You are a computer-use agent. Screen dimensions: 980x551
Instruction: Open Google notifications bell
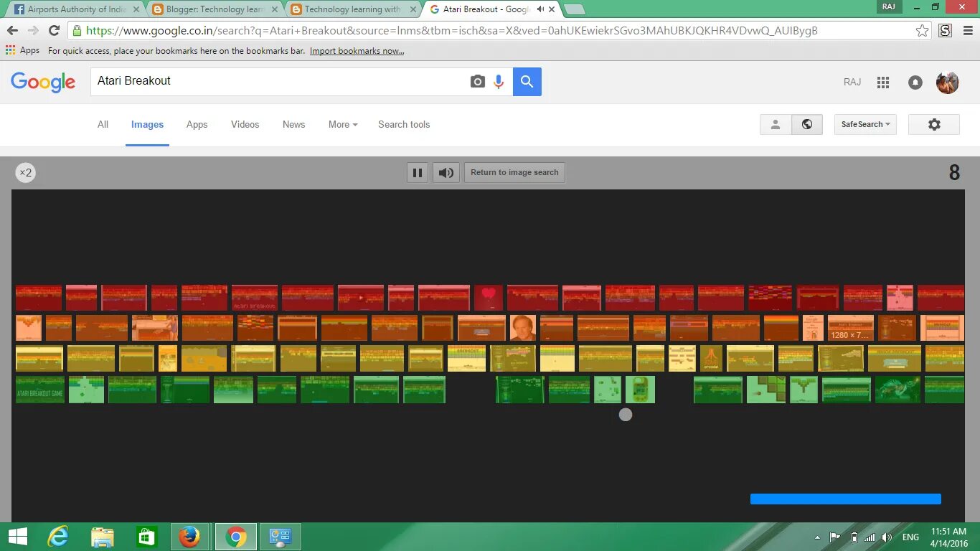(915, 83)
